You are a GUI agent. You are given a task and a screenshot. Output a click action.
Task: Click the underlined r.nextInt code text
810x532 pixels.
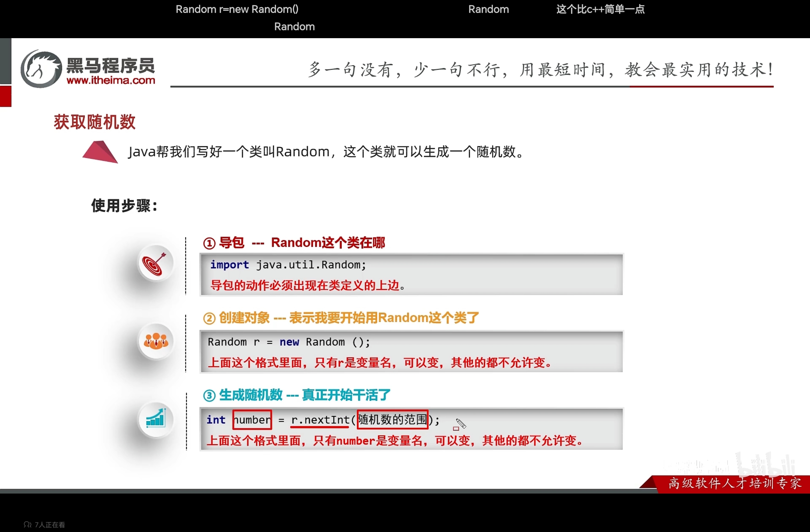pyautogui.click(x=320, y=420)
